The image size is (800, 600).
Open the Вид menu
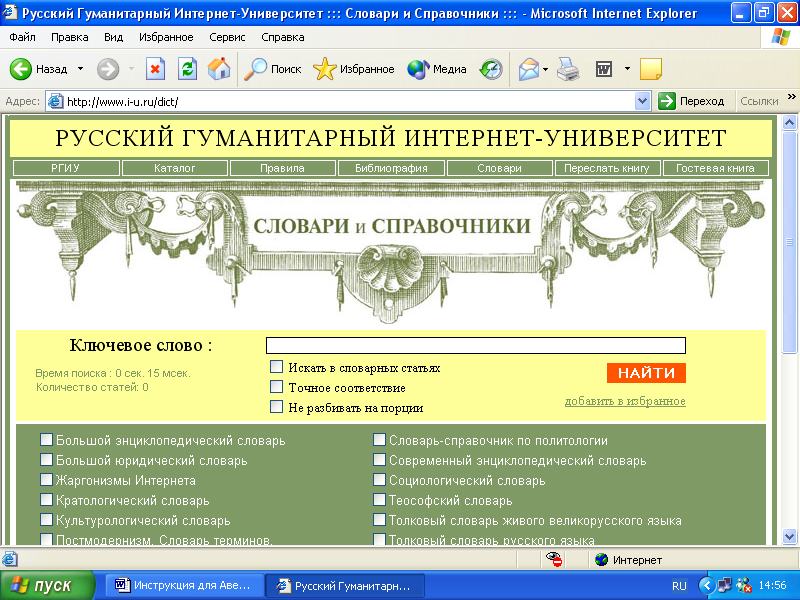click(x=113, y=37)
